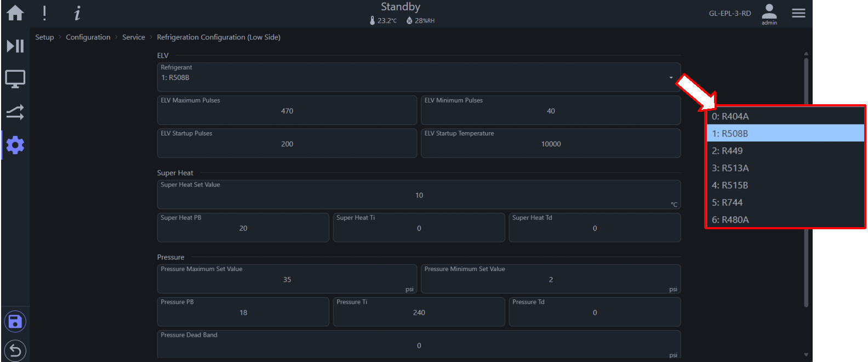The height and width of the screenshot is (362, 868).
Task: Edit the Pressure Ti field
Action: 419,312
